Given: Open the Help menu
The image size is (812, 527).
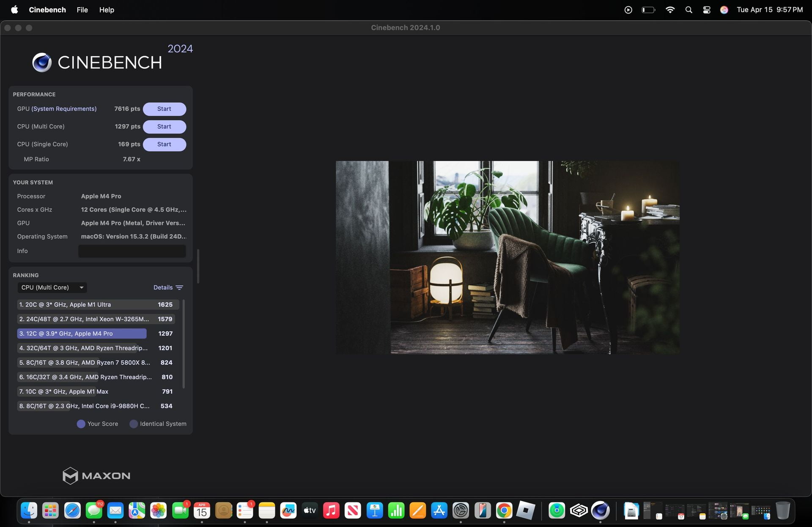Looking at the screenshot, I should coord(107,10).
